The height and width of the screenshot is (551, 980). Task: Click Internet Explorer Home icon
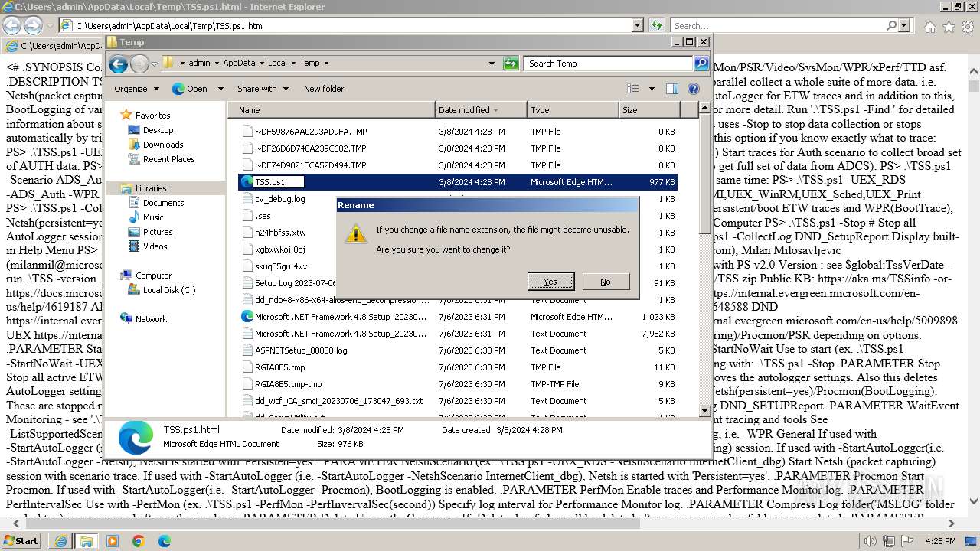tap(929, 27)
